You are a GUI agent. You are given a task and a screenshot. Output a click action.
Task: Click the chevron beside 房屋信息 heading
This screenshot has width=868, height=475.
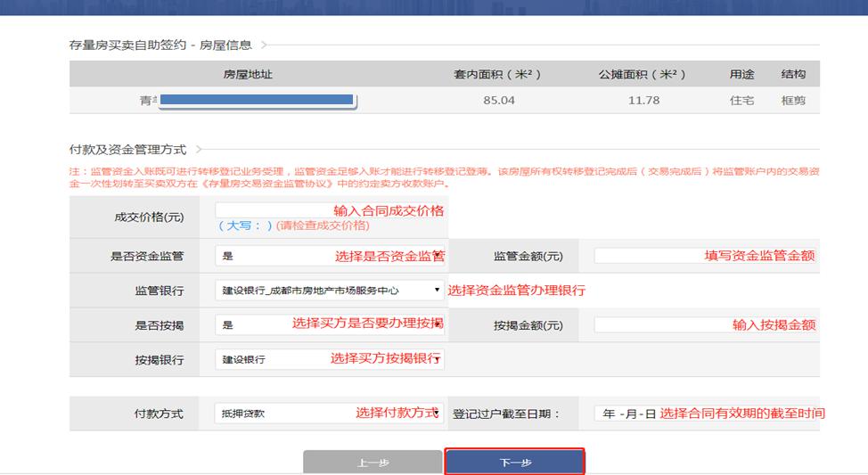click(264, 45)
